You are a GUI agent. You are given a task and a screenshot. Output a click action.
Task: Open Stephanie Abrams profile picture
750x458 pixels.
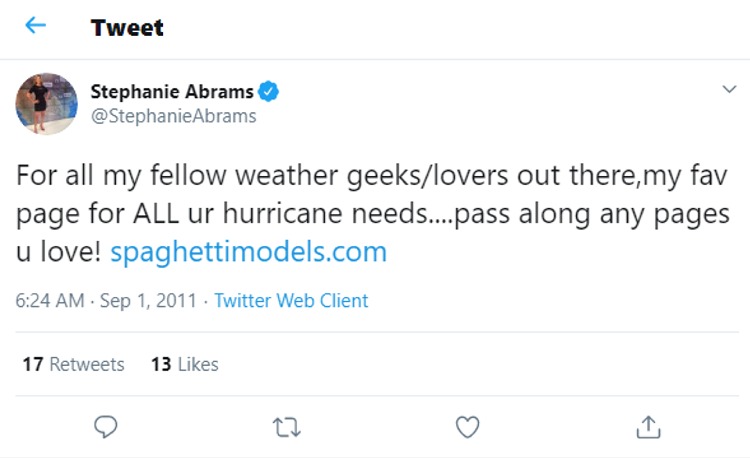click(x=46, y=103)
